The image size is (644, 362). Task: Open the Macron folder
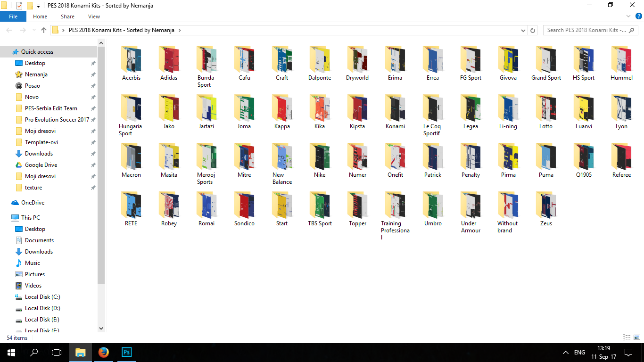click(131, 161)
